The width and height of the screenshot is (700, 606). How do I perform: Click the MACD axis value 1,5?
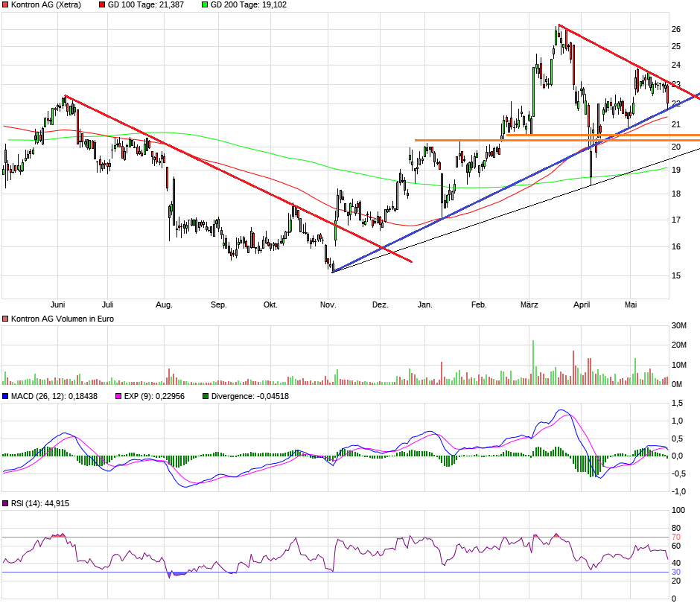click(677, 404)
